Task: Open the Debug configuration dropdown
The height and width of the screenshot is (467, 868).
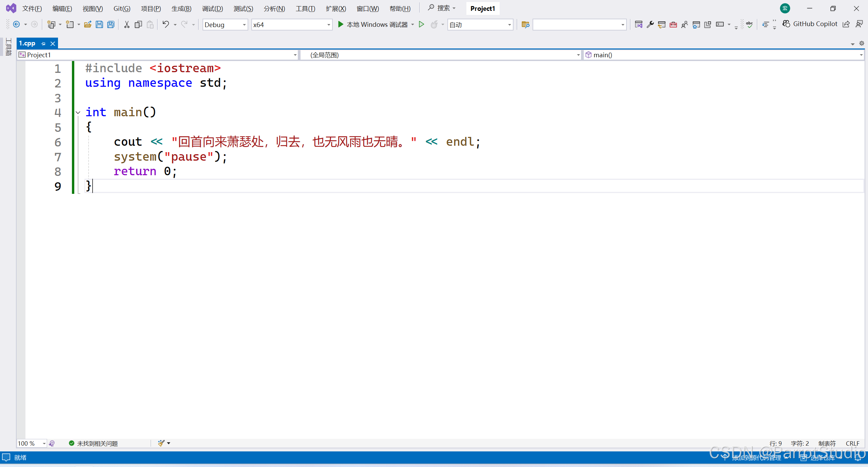Action: click(225, 25)
